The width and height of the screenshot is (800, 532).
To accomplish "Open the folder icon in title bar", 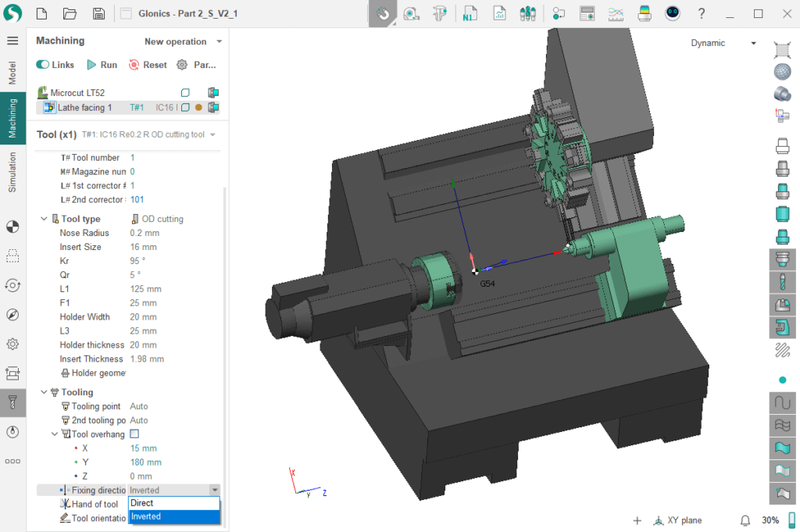I will (70, 13).
